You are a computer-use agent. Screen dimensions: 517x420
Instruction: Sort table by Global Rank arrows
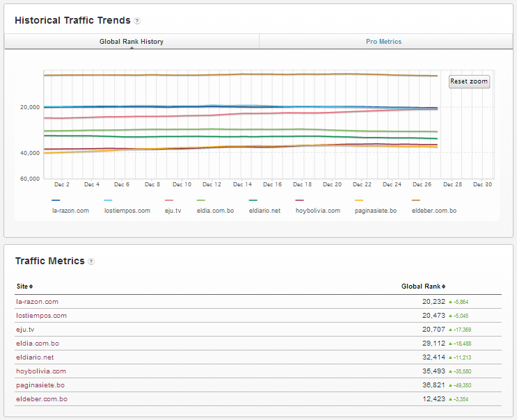443,286
